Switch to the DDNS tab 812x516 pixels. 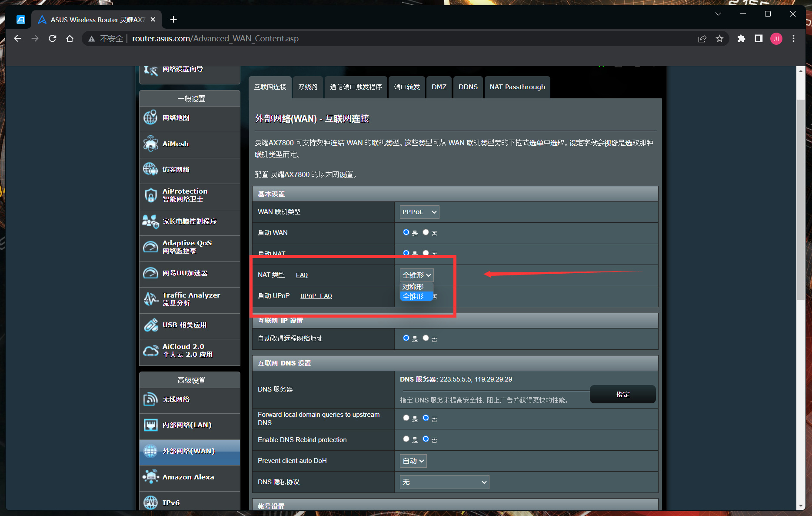468,87
